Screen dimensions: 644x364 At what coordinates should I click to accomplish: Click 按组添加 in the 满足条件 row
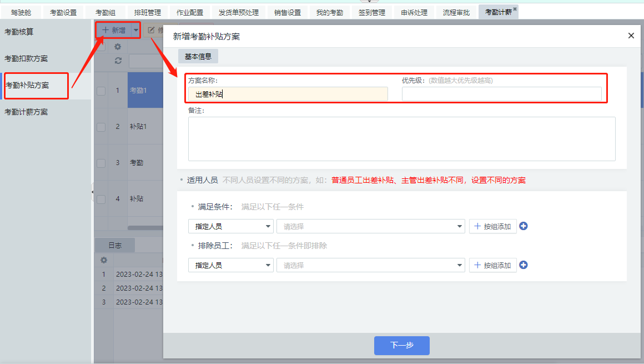[x=493, y=226]
